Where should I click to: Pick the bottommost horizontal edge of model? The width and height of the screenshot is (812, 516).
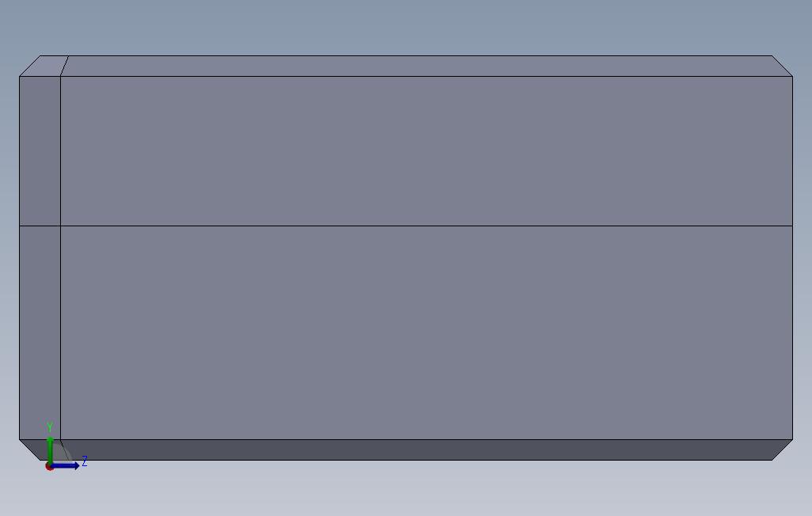pyautogui.click(x=406, y=460)
